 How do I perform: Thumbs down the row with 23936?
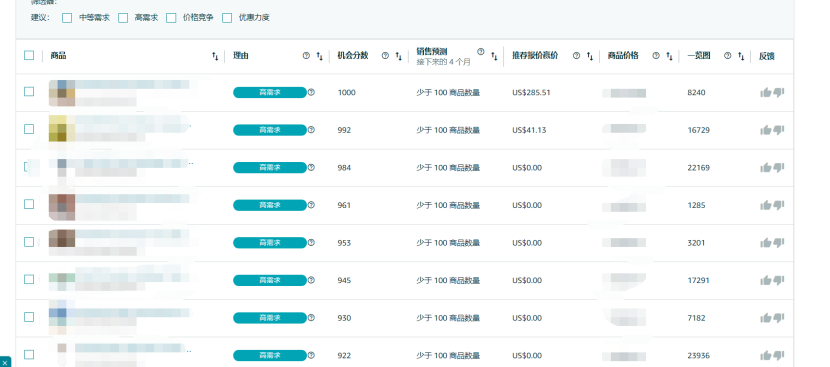pyautogui.click(x=778, y=356)
